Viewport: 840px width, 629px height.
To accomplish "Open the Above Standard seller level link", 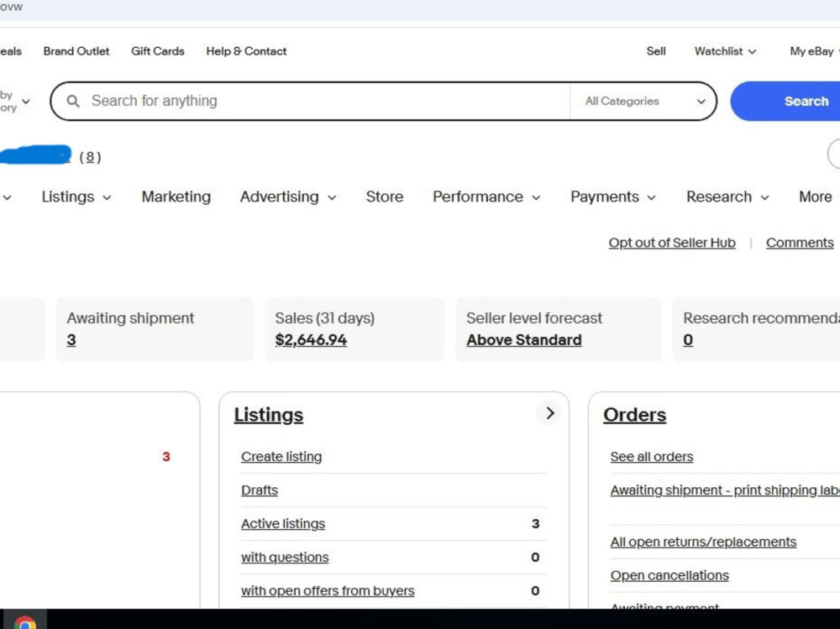I will (x=524, y=339).
